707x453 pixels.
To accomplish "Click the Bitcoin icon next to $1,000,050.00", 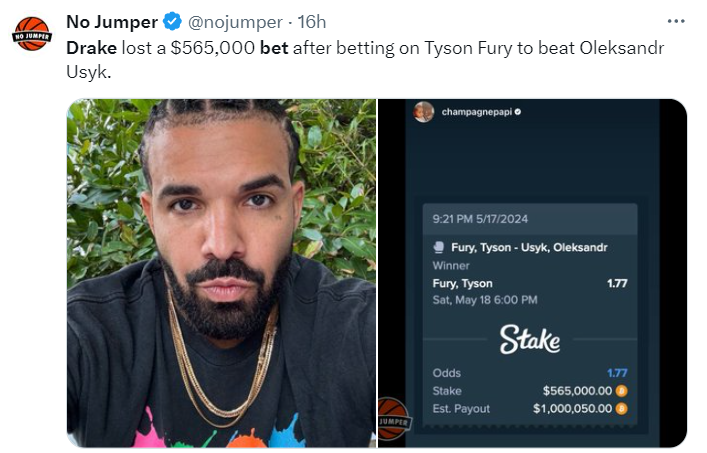I will click(621, 409).
